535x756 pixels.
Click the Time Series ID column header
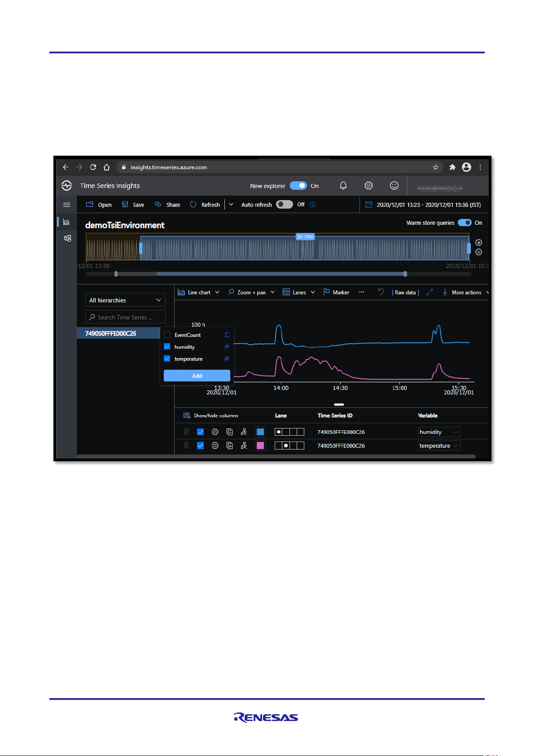click(335, 415)
